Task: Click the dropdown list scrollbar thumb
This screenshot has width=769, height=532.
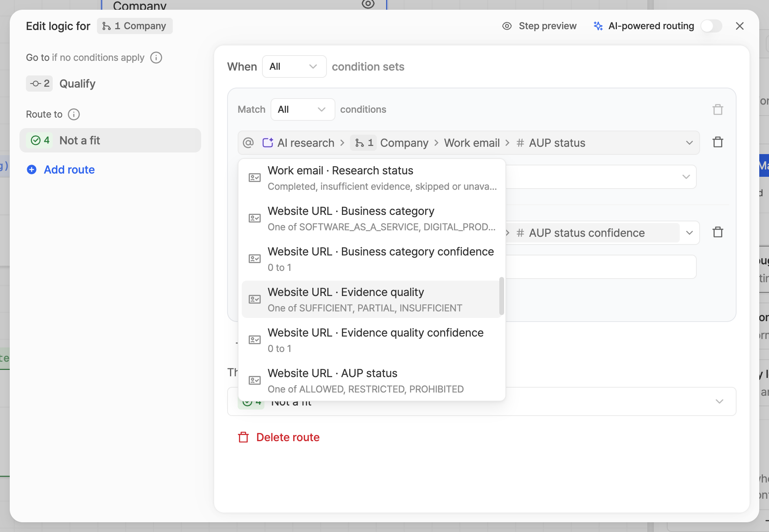Action: click(x=502, y=296)
